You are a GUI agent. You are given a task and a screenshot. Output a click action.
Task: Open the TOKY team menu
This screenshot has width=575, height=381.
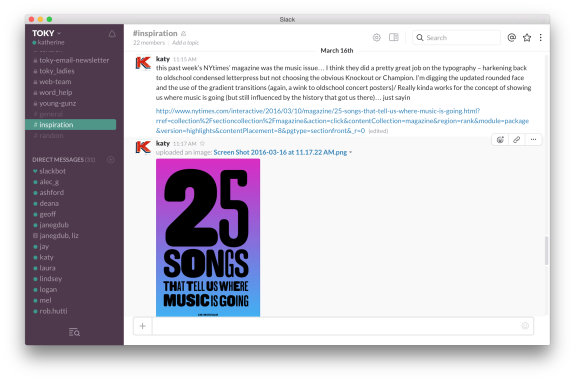pos(46,33)
